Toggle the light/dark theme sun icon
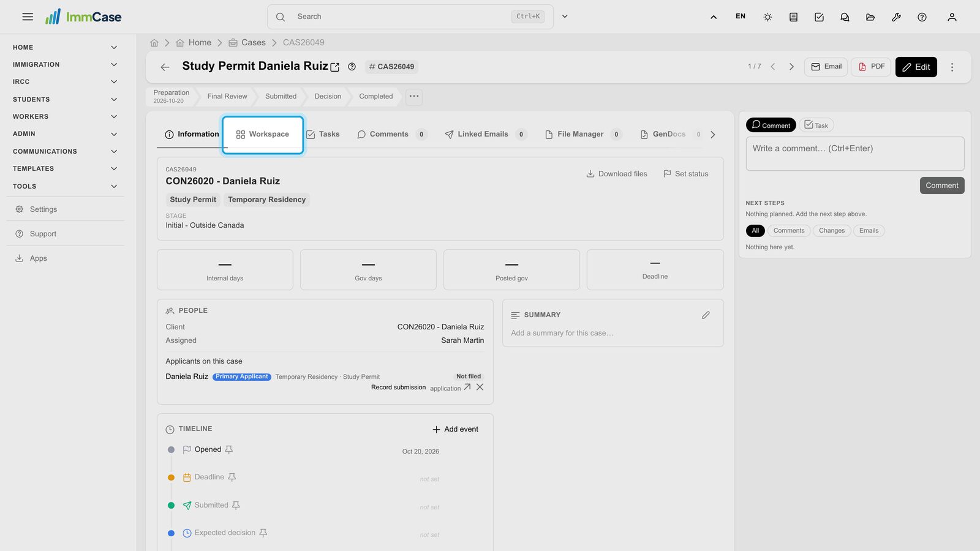The image size is (980, 551). tap(767, 17)
